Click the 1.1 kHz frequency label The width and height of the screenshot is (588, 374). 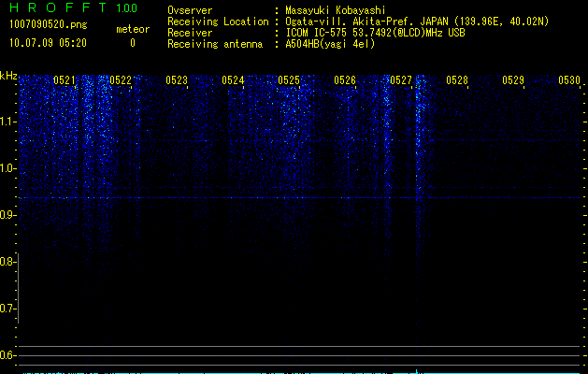coord(8,122)
